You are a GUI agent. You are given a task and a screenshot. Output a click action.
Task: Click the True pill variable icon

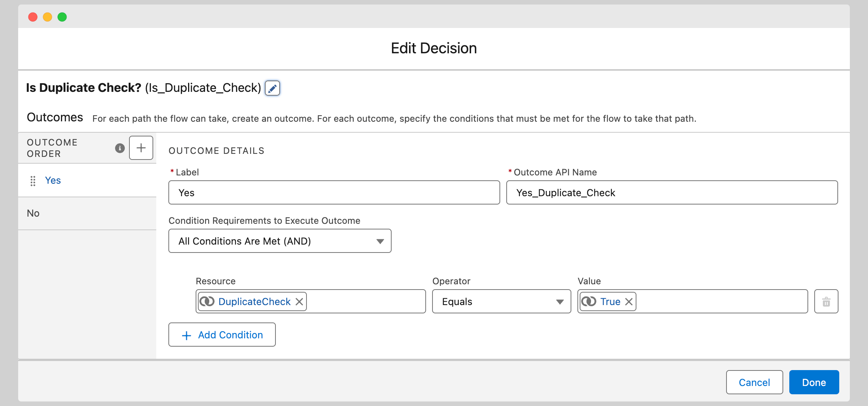pos(589,302)
